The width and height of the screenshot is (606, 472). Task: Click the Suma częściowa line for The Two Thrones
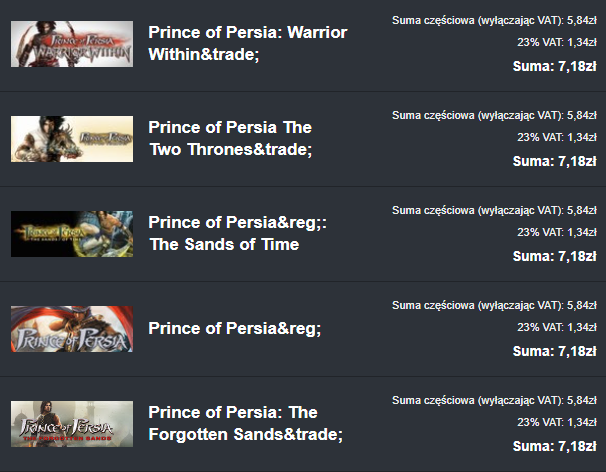coord(495,115)
